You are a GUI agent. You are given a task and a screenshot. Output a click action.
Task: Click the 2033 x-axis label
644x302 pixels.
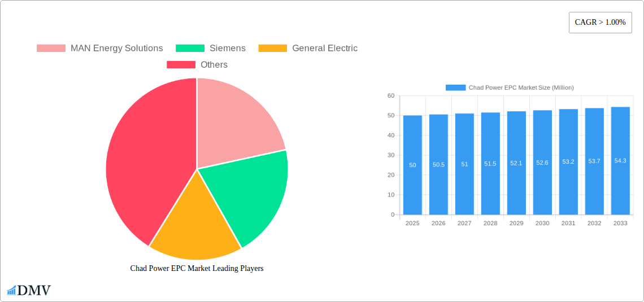(620, 224)
